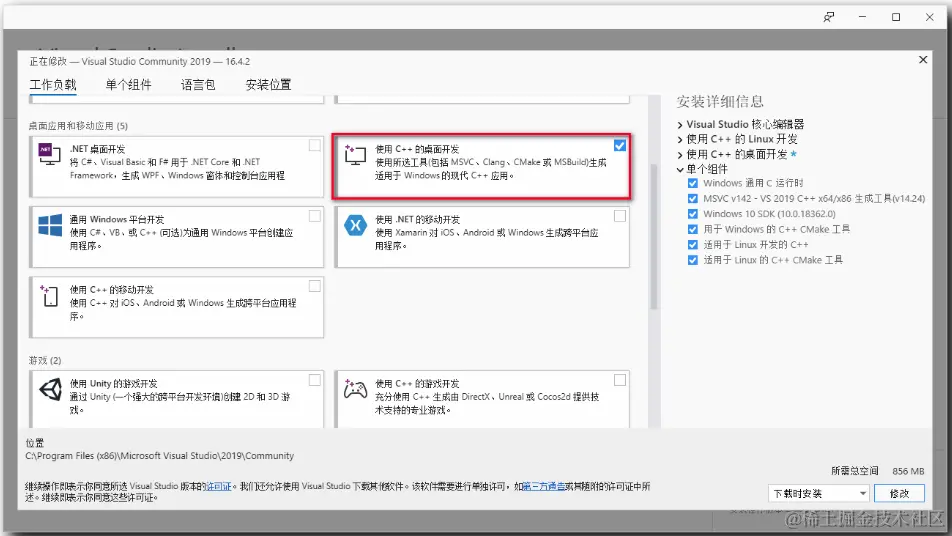This screenshot has width=952, height=536.
Task: Check the 使用 .NET 的移动开发 workload
Action: pos(619,215)
